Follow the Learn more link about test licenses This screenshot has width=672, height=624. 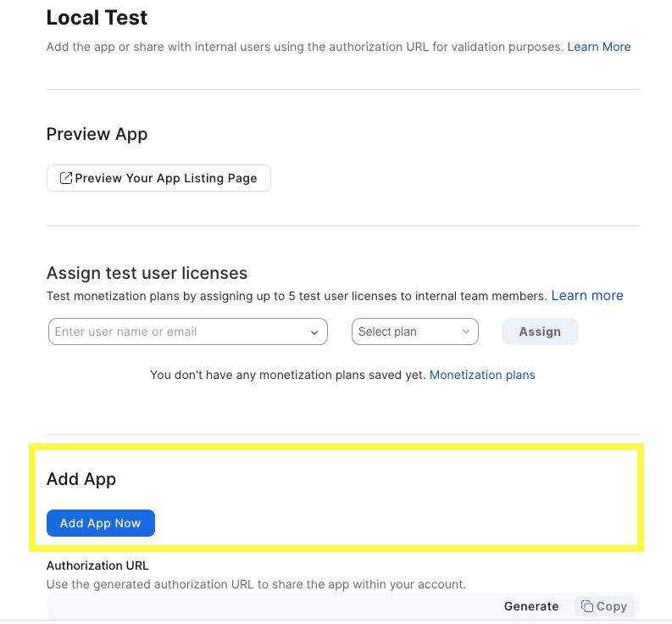tap(586, 296)
